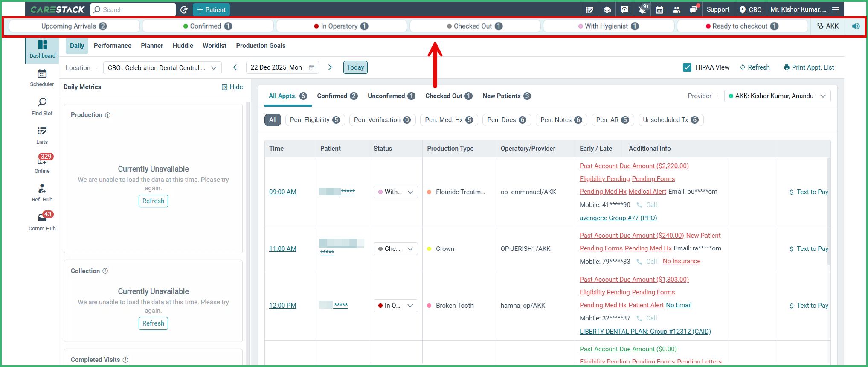Toggle Pen. Eligibility filter
Image resolution: width=868 pixels, height=367 pixels.
coord(315,120)
